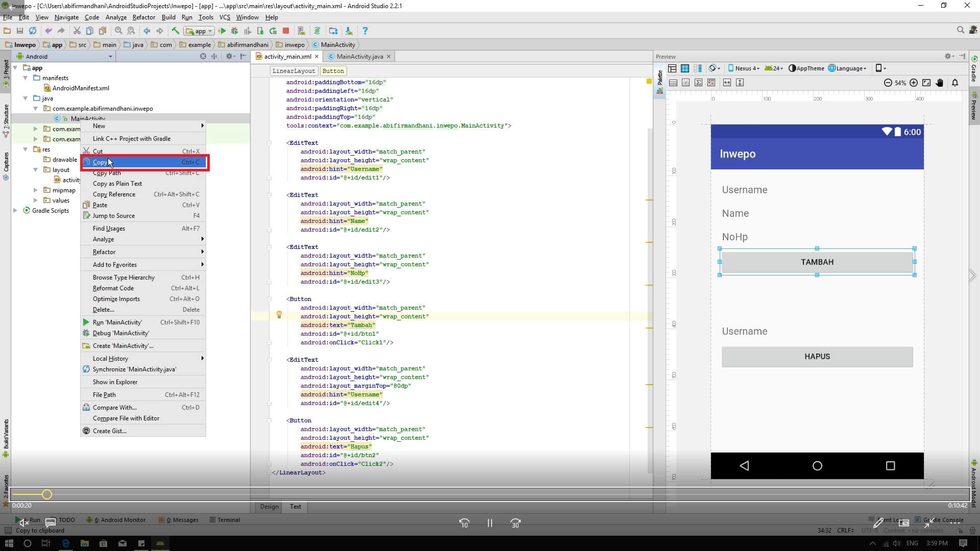The height and width of the screenshot is (551, 980).
Task: Switch to Design view at editor bottom
Action: (x=269, y=507)
